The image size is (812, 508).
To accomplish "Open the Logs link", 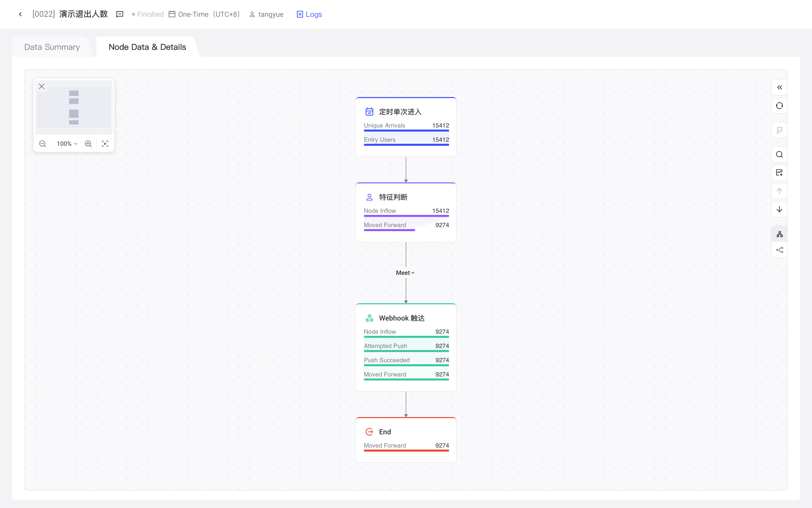I will pos(309,14).
